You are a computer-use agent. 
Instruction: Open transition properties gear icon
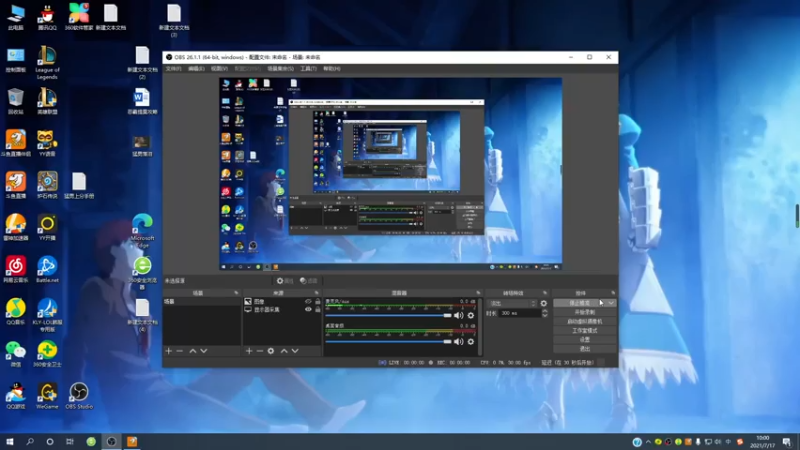coord(544,302)
